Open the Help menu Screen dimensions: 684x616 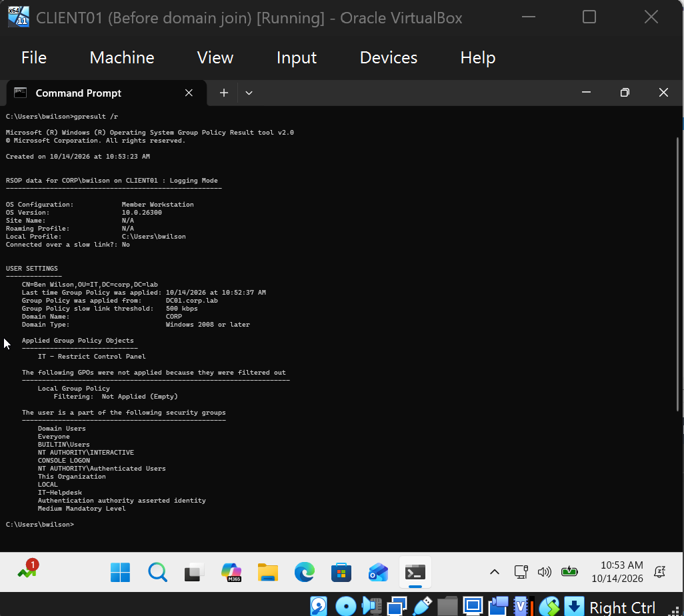pos(477,57)
